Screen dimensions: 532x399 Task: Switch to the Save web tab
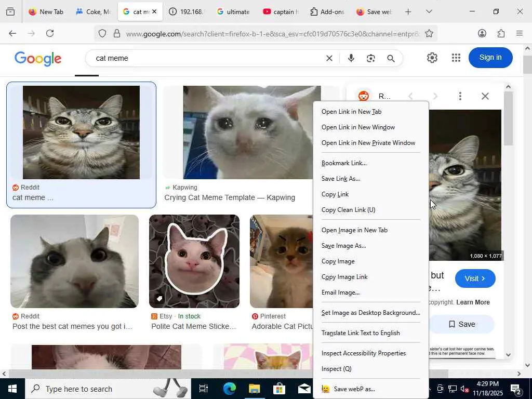[x=374, y=12]
